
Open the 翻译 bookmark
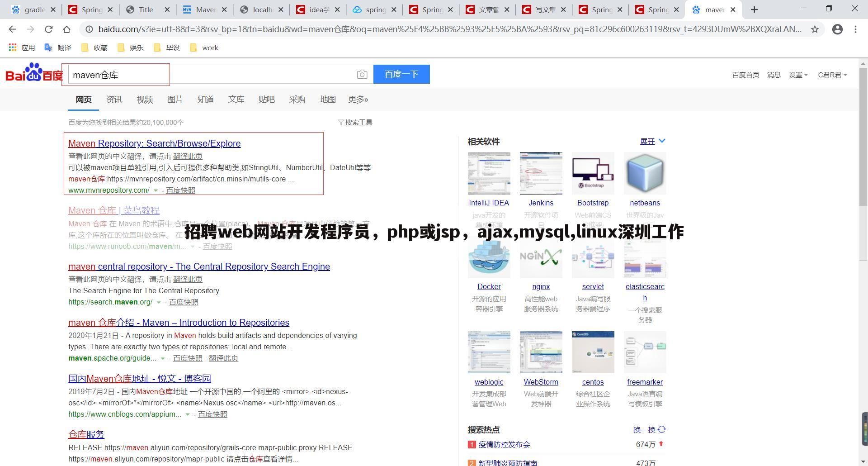(x=58, y=48)
